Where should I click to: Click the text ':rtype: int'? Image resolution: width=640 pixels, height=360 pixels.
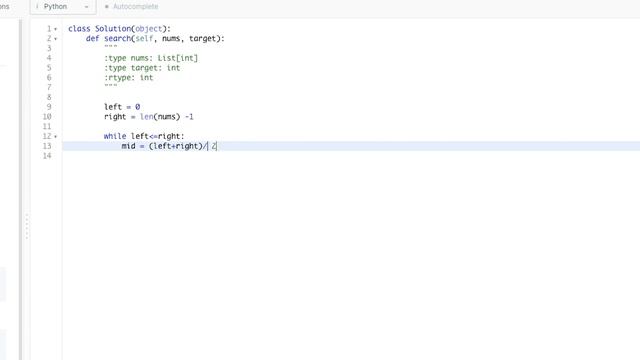point(129,78)
